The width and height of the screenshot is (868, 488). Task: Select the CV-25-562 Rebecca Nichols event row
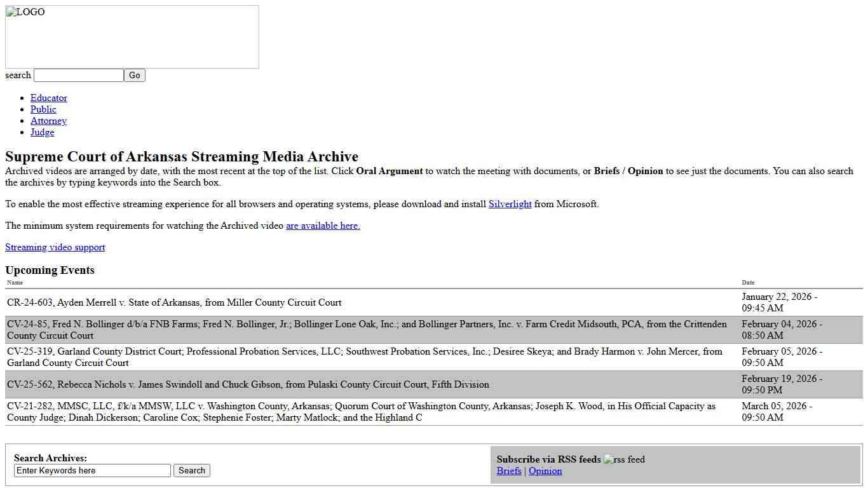[248, 384]
